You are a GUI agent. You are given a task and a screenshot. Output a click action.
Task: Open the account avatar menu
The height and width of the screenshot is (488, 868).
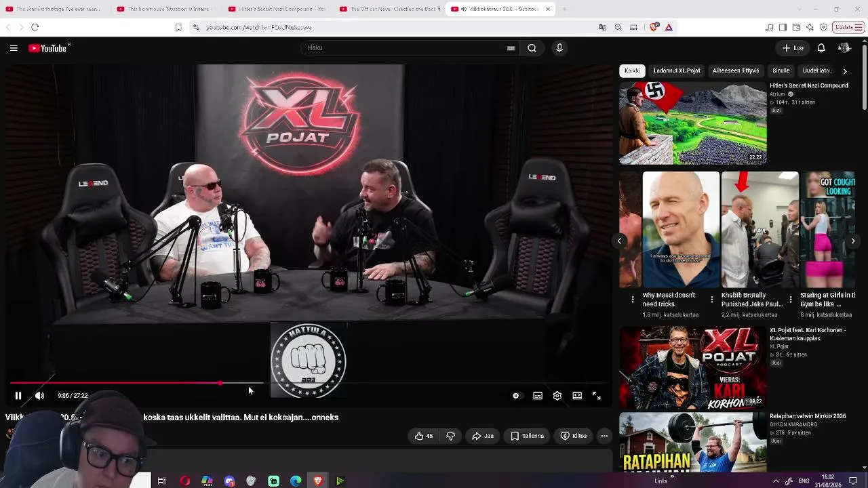(844, 48)
